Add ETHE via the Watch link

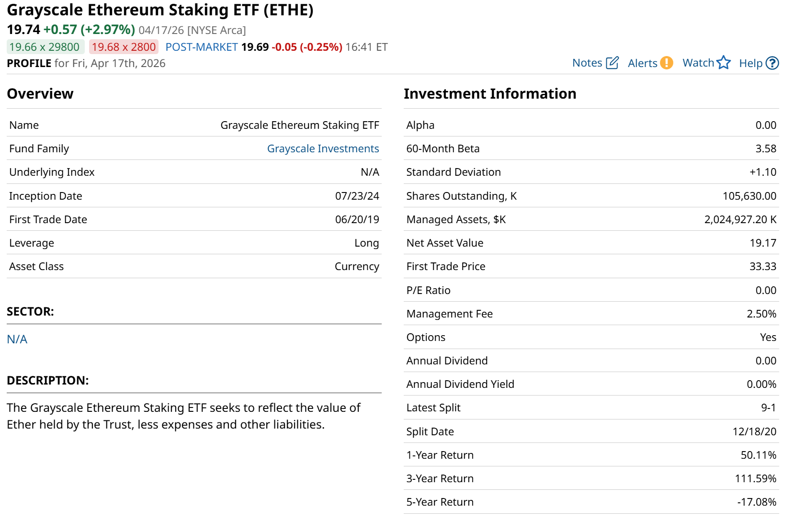[698, 63]
